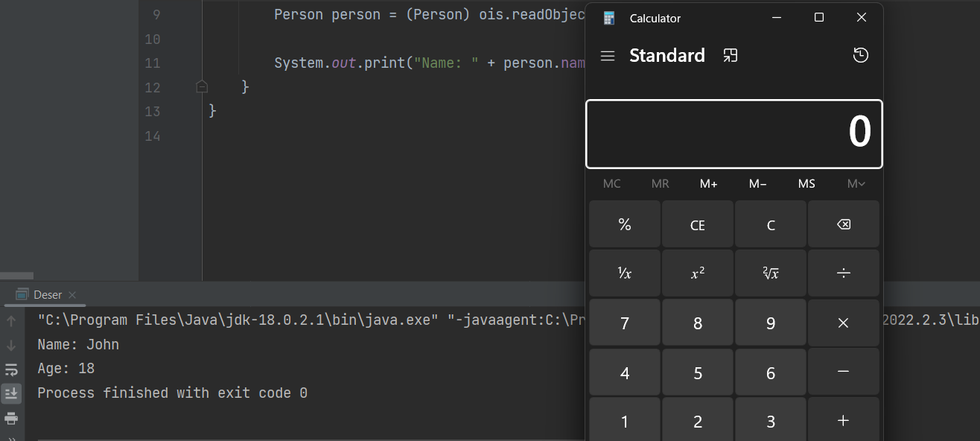Toggle soft-wrap for console output
The height and width of the screenshot is (441, 980).
coord(11,369)
